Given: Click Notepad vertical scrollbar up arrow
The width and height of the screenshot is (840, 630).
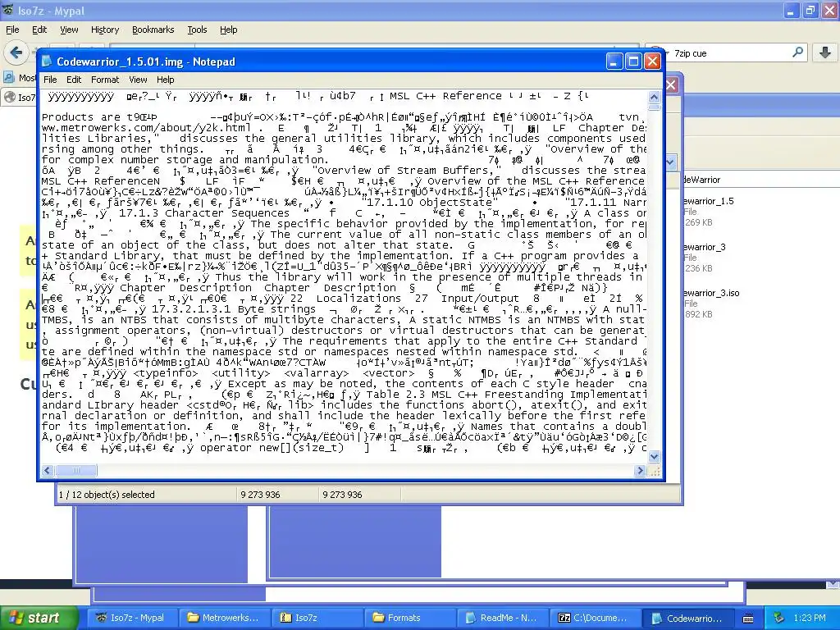Looking at the screenshot, I should 654,97.
